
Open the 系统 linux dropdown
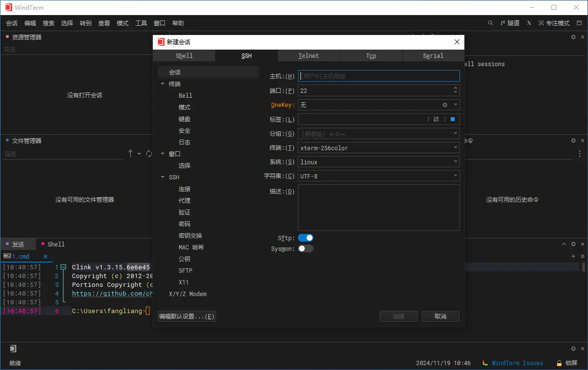tap(379, 162)
